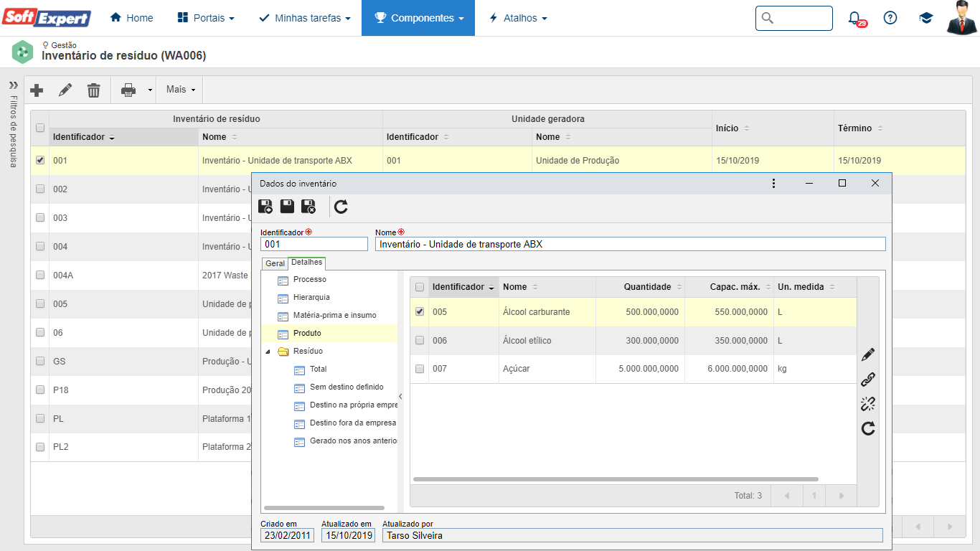The width and height of the screenshot is (980, 551).
Task: Open the Mais dropdown menu
Action: tap(180, 90)
